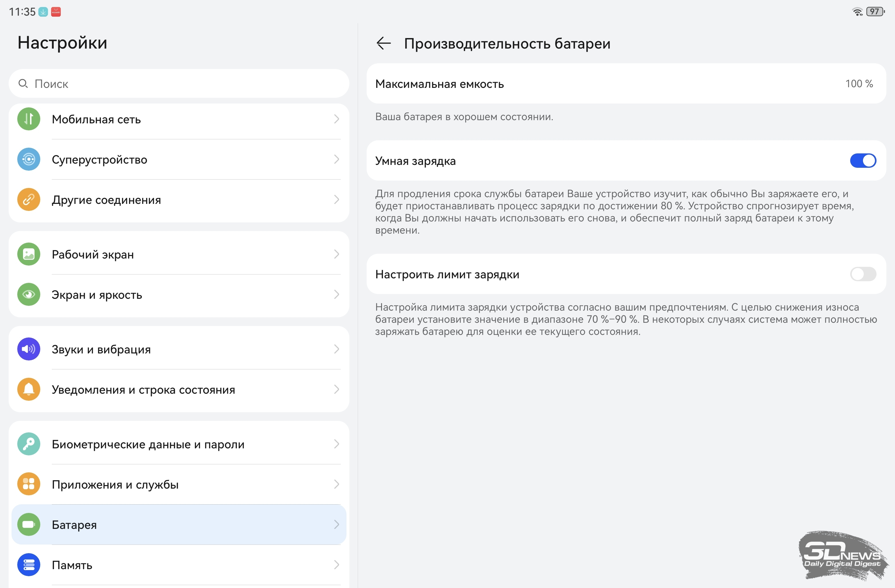The width and height of the screenshot is (895, 588).
Task: Click the chevron next to Экран и яркость
Action: tap(337, 295)
